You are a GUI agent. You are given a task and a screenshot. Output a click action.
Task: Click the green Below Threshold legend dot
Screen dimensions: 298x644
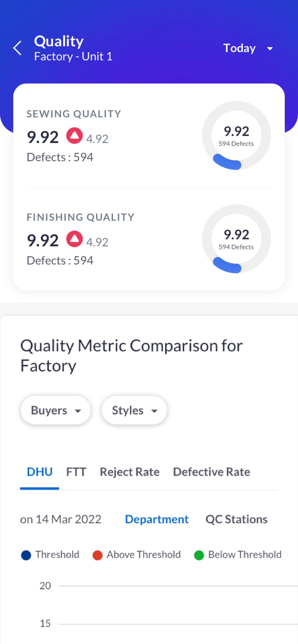tap(199, 555)
